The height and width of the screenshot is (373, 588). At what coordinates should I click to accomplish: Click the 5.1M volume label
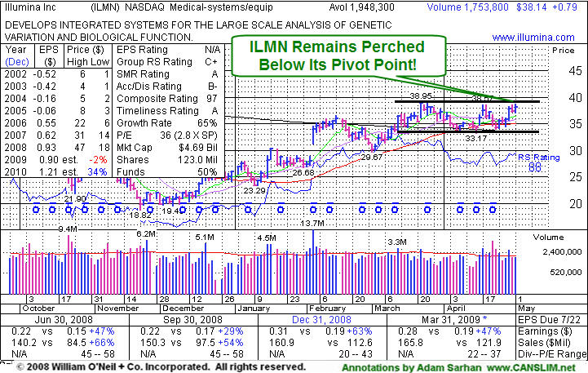tap(205, 238)
